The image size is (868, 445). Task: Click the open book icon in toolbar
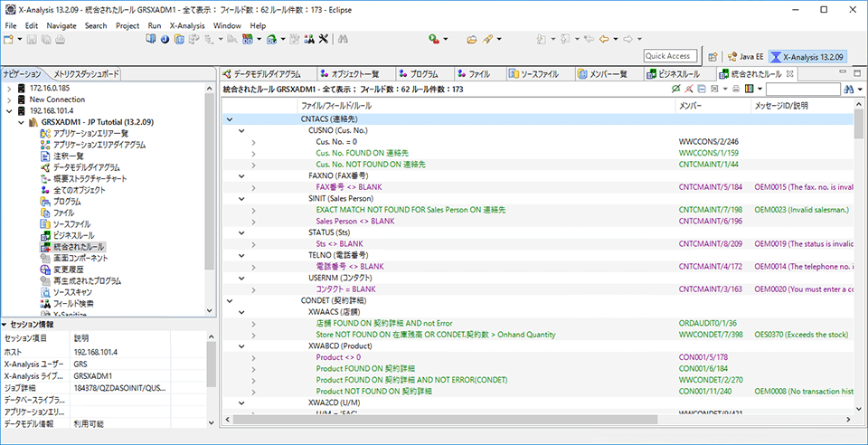click(x=151, y=39)
